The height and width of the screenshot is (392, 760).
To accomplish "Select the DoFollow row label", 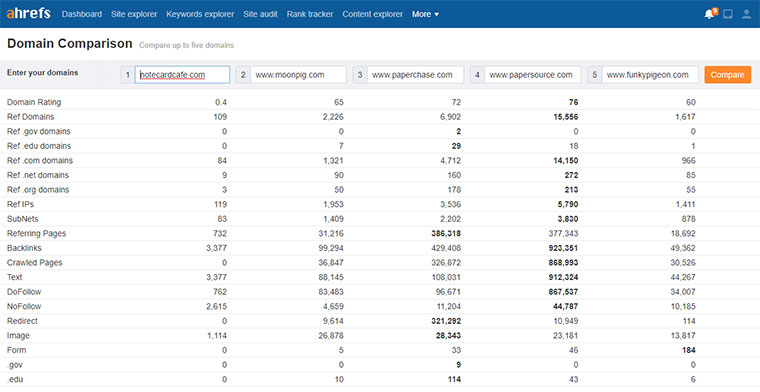I will point(24,292).
